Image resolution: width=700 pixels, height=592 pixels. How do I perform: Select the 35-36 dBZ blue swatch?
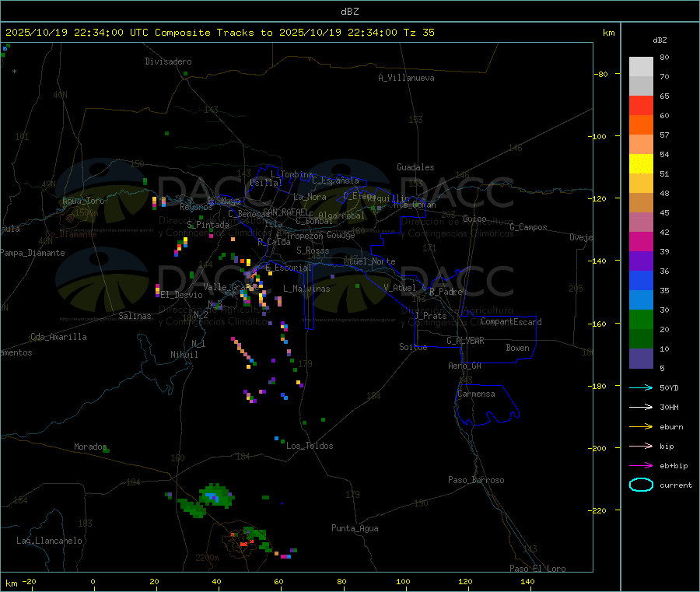pos(641,280)
